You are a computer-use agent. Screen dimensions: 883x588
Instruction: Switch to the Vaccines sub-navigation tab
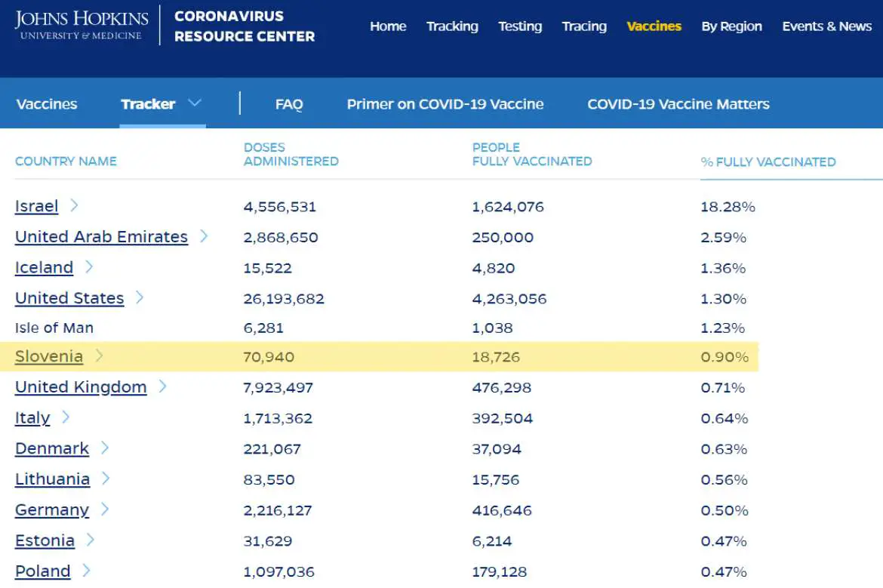point(47,104)
